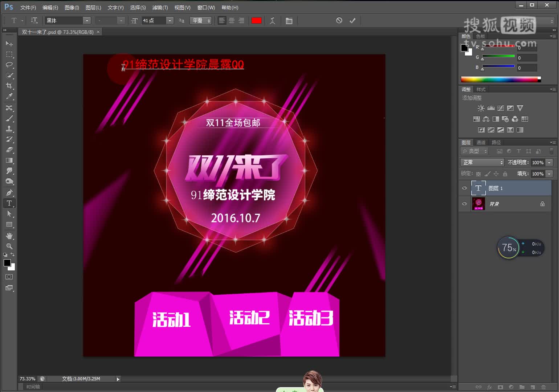Select the Pen tool
The height and width of the screenshot is (392, 559).
[9, 193]
